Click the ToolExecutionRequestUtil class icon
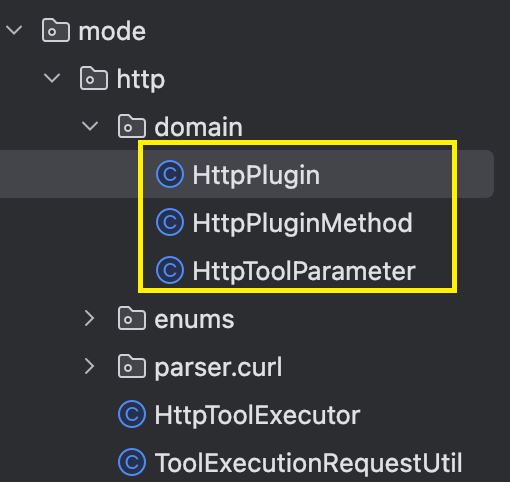The width and height of the screenshot is (510, 482). (132, 462)
